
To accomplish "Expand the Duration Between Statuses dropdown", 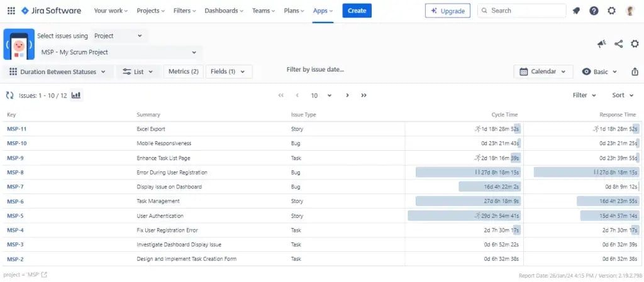I will tap(58, 72).
